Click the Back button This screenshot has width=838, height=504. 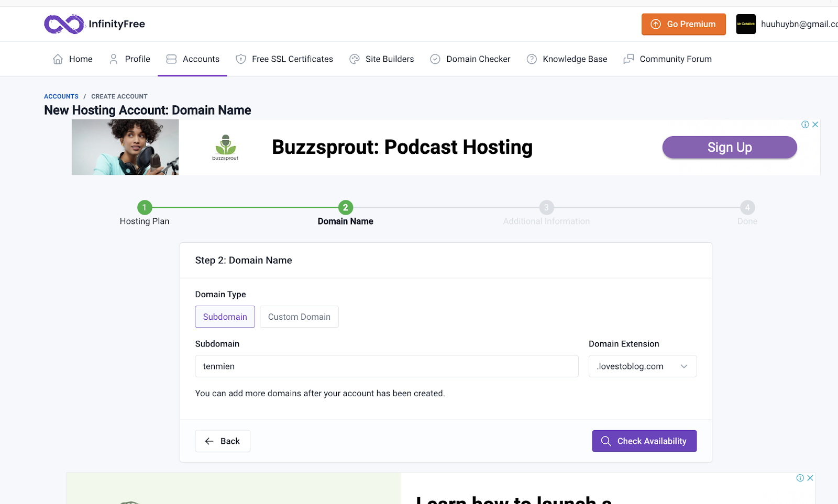point(223,441)
